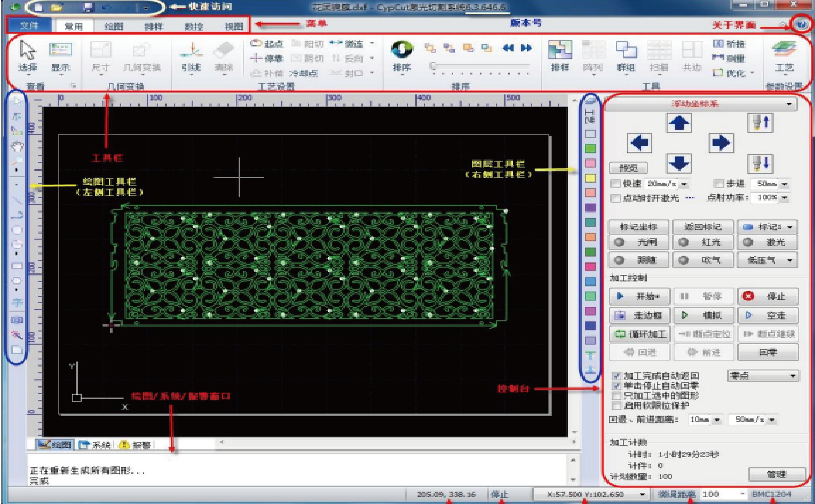Screen dimensions: 815x504
Task: Toggle the Shutter (光闸) button
Action: (x=639, y=242)
